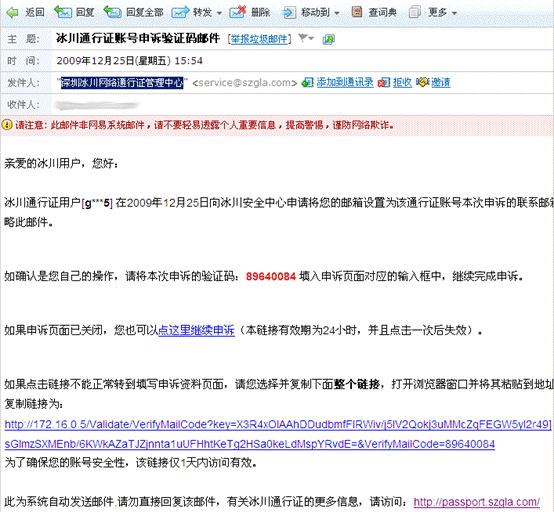Click 举报垃圾邮件 report spam link
This screenshot has height=512, width=554.
(259, 39)
